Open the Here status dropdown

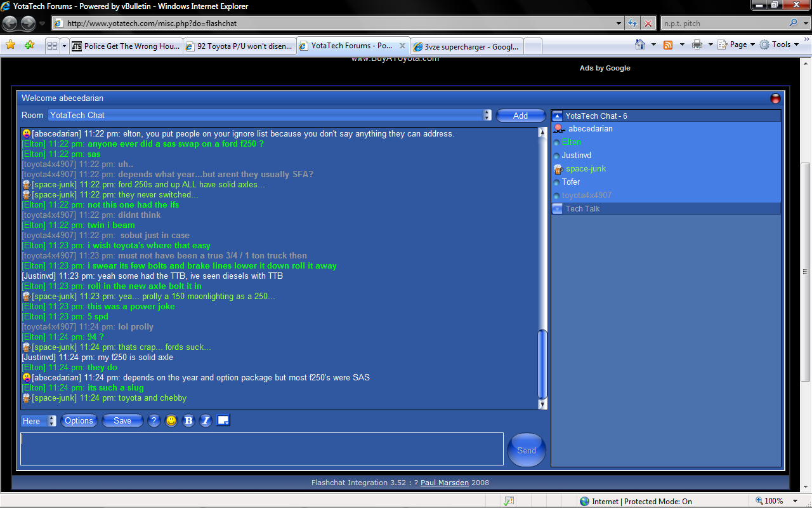pos(39,421)
